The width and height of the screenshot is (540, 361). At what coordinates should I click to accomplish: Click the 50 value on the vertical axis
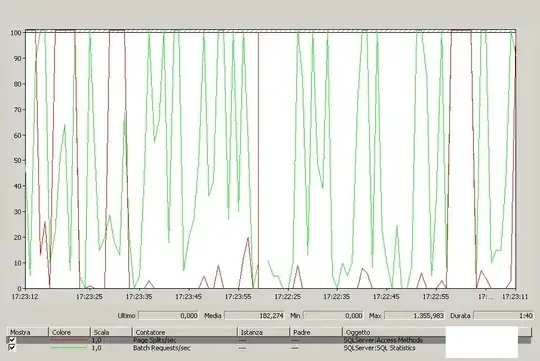click(18, 161)
